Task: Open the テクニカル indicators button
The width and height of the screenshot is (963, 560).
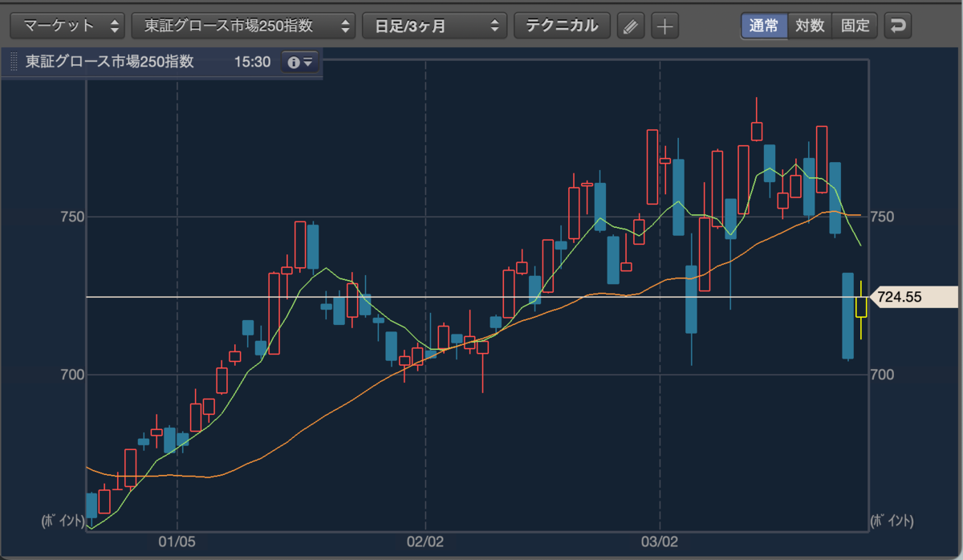Action: click(562, 25)
